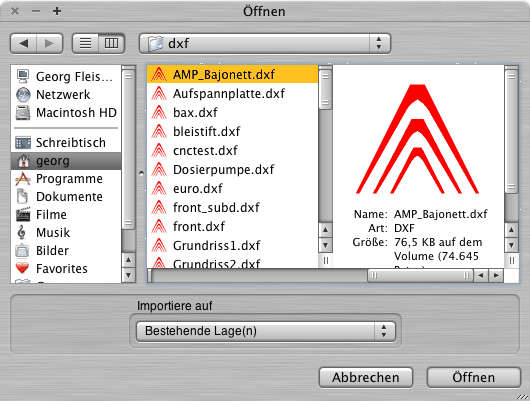Open the Bestehende Lage(n) dropdown
The width and height of the screenshot is (530, 401).
coord(266,331)
